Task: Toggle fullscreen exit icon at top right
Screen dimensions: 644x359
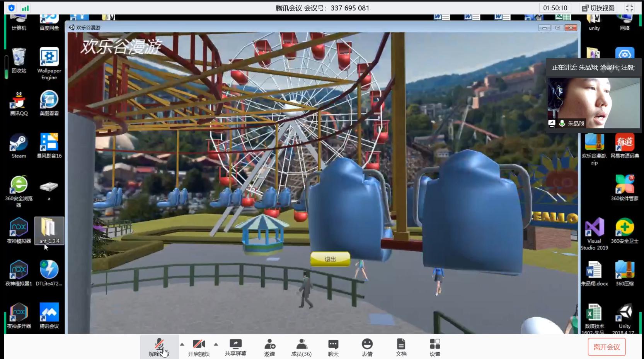Action: point(630,8)
